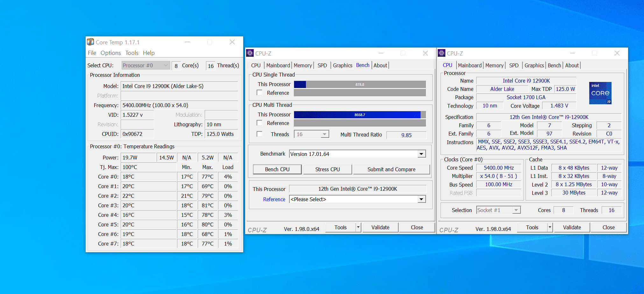Switch to Memory tab in Bench window
This screenshot has width=644, height=294.
[303, 65]
